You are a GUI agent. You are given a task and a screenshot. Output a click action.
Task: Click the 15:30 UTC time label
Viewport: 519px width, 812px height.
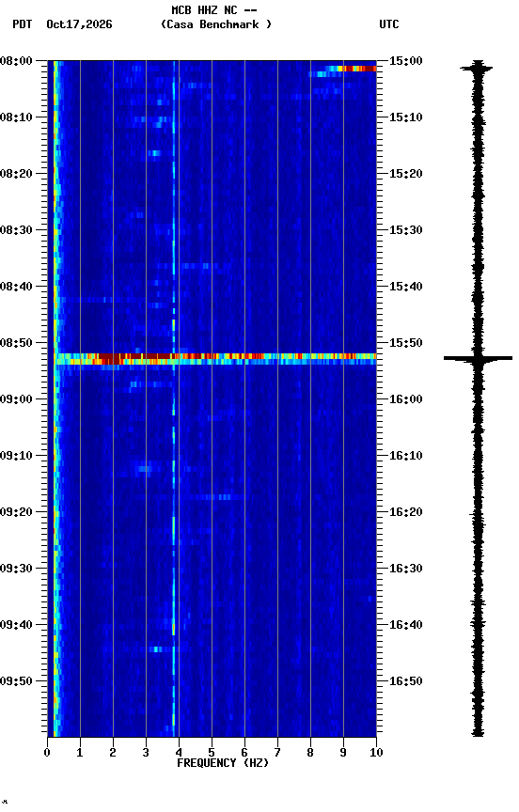pyautogui.click(x=406, y=230)
